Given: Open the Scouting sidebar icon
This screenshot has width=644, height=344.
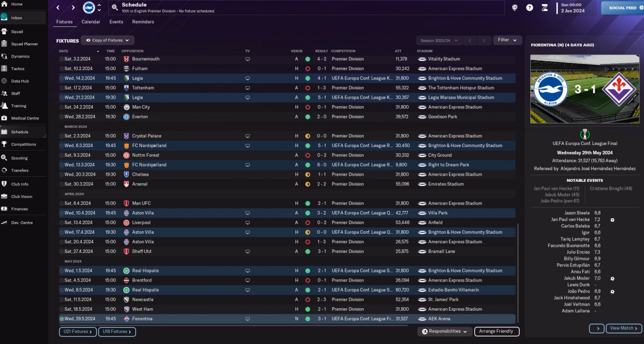Looking at the screenshot, I should 4,158.
